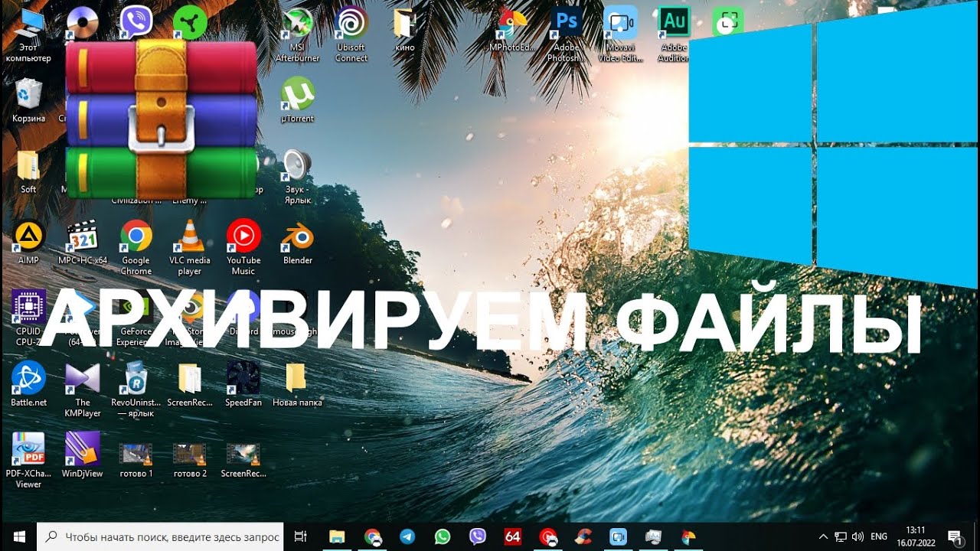Viewport: 980px width, 551px height.
Task: Open the volume tray icon
Action: point(858,536)
